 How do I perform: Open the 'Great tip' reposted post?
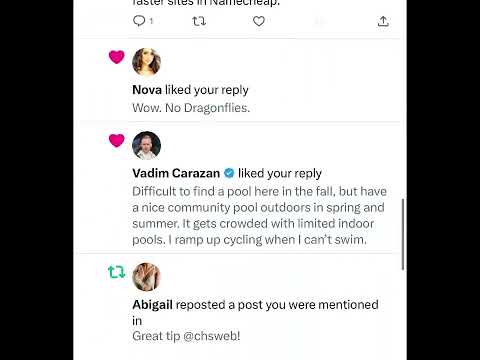coord(186,336)
